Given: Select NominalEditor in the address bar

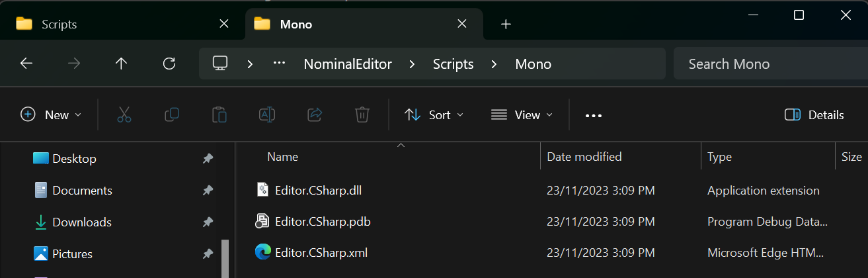Looking at the screenshot, I should point(348,64).
